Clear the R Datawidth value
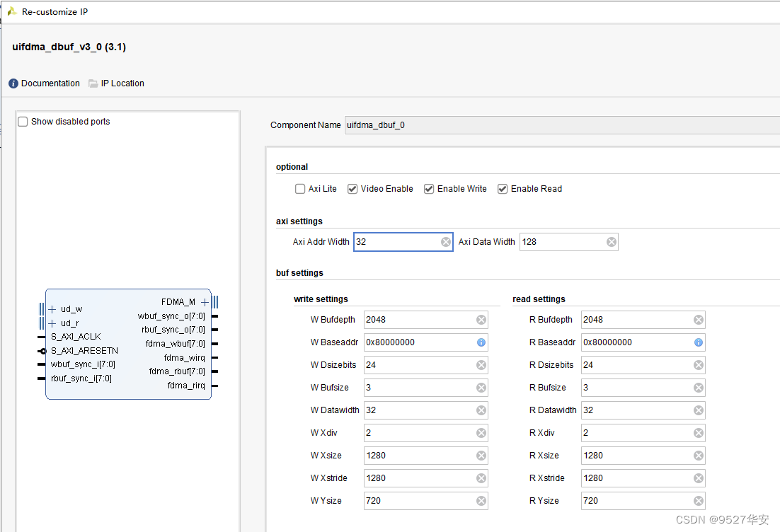This screenshot has height=532, width=780. (x=699, y=410)
